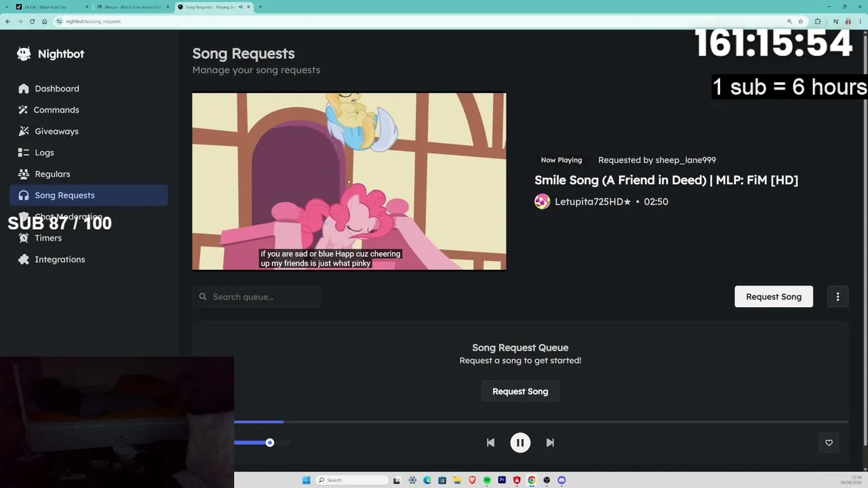Pause the currently playing song
The height and width of the screenshot is (488, 868).
click(x=520, y=443)
